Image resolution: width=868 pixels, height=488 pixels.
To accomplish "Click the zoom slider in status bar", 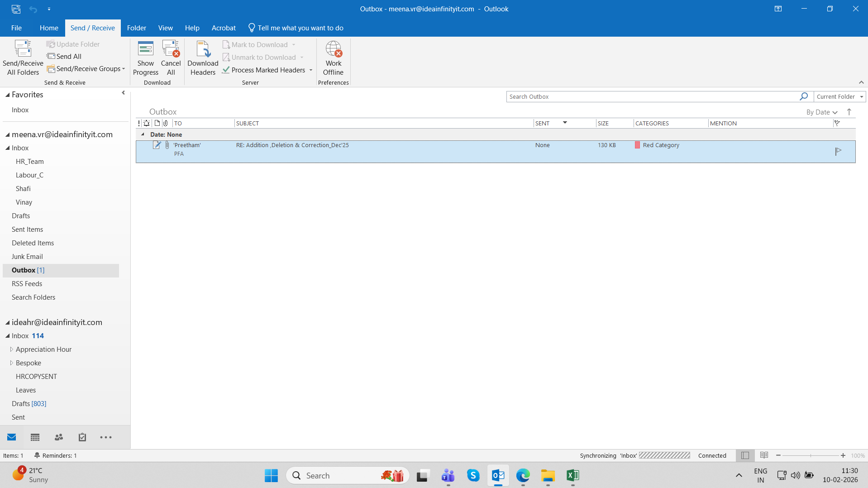I will [811, 455].
